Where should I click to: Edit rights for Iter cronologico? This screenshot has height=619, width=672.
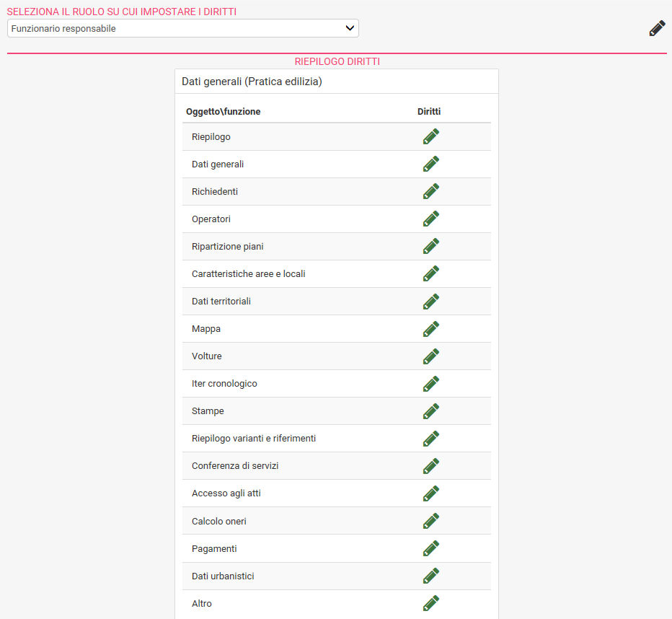tap(430, 384)
